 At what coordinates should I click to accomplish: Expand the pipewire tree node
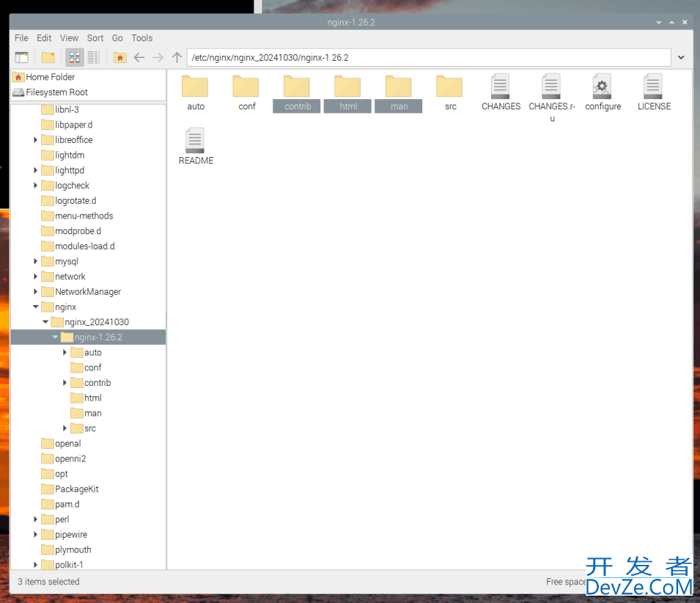(35, 535)
